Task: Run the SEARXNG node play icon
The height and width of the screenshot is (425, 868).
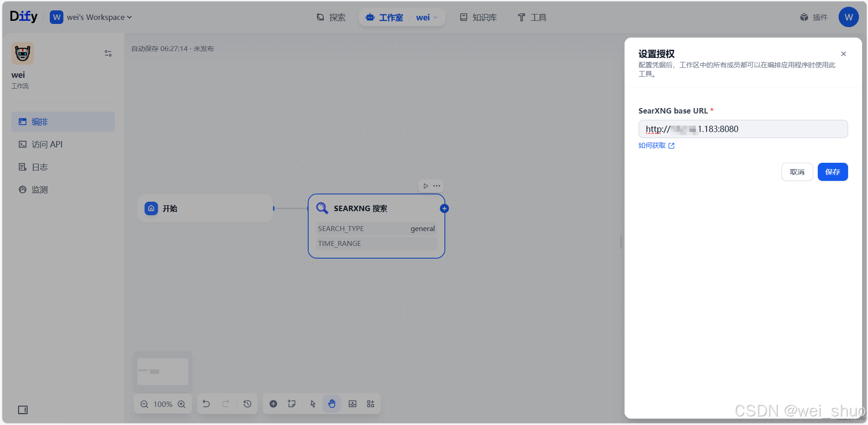Action: point(426,186)
